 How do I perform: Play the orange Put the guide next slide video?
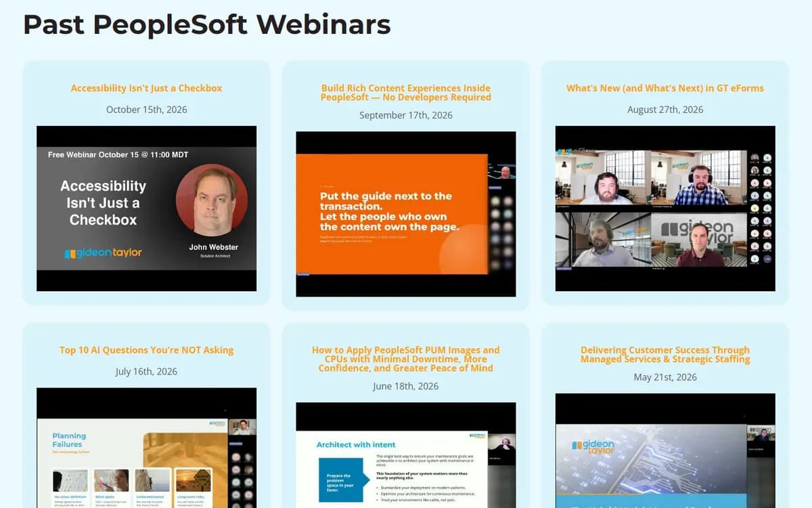click(406, 214)
